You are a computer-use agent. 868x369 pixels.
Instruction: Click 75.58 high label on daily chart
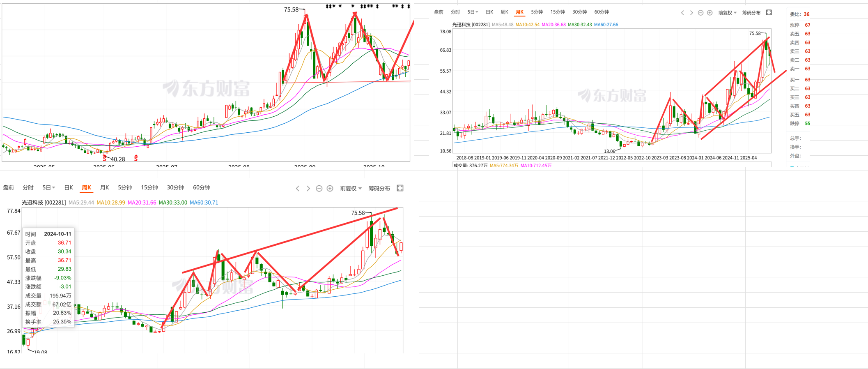point(291,9)
